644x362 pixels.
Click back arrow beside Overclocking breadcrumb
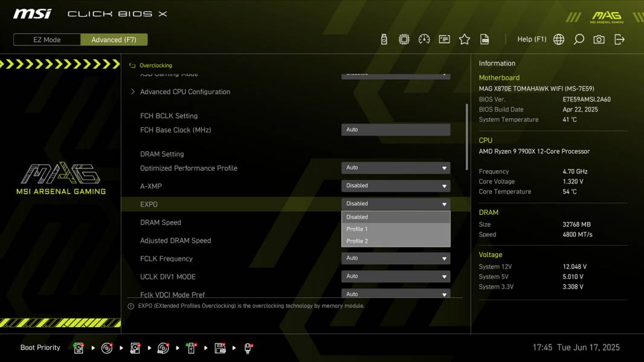(132, 65)
